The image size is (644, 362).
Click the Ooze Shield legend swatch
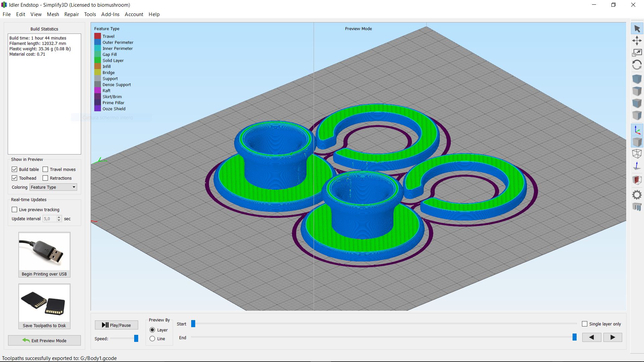pyautogui.click(x=98, y=109)
